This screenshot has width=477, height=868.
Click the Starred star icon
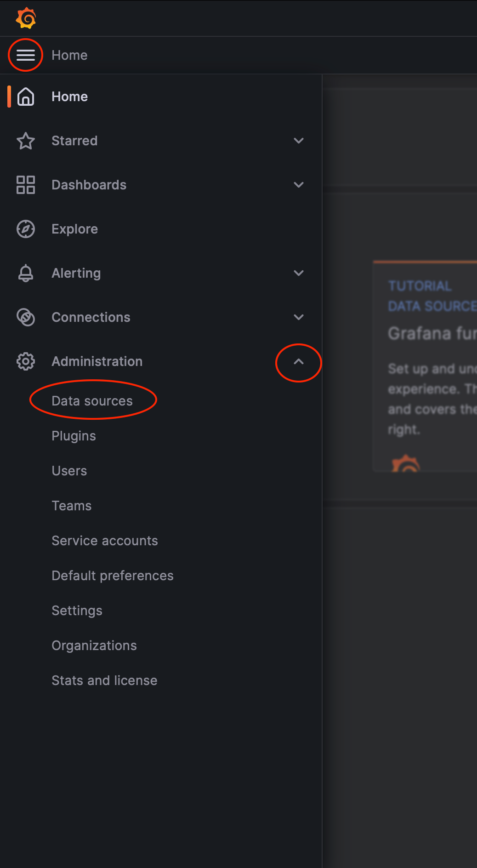point(26,141)
